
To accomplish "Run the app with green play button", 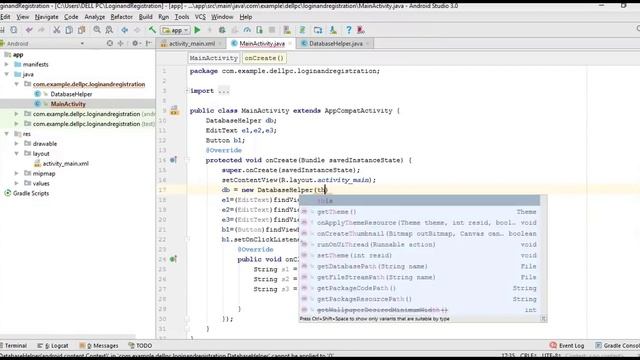I will point(198,30).
